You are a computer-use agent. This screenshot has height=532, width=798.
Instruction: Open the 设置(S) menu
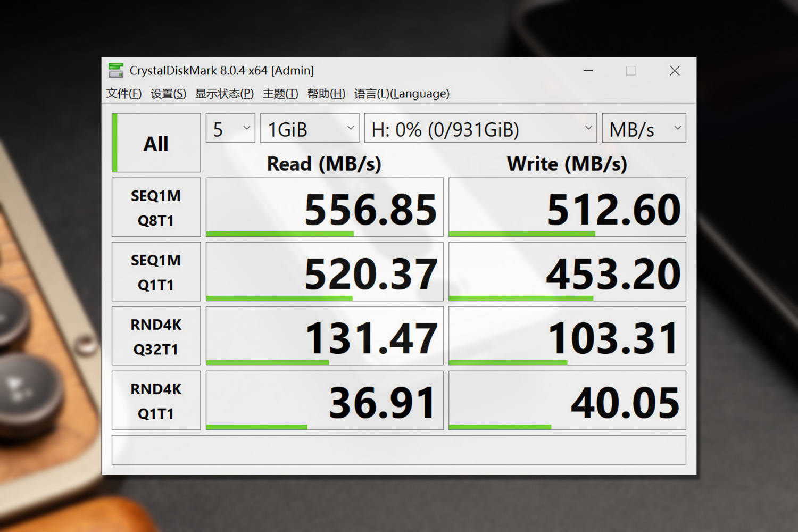tap(169, 94)
